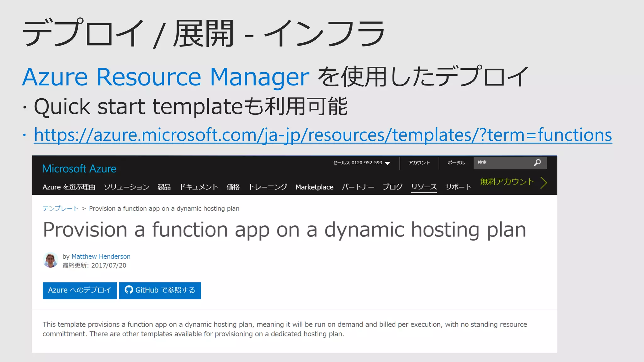Open the ドキュメント menu
644x362 pixels.
point(199,187)
